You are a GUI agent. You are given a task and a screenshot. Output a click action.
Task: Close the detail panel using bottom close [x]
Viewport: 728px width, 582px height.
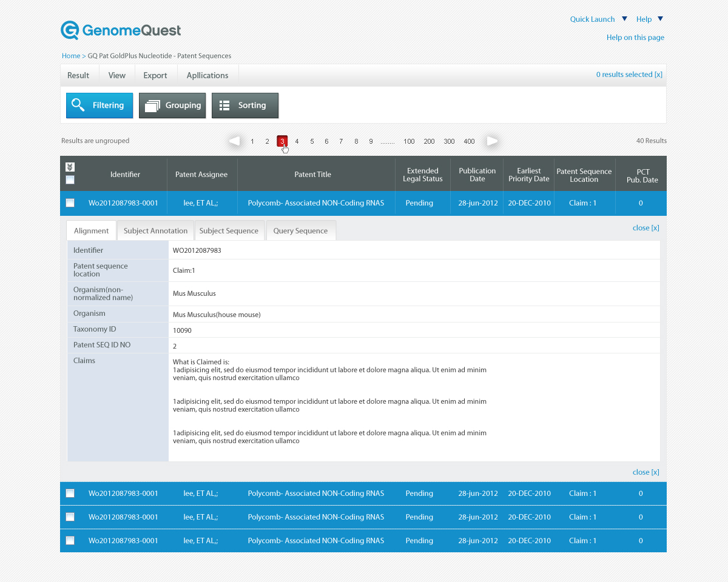[x=645, y=472]
